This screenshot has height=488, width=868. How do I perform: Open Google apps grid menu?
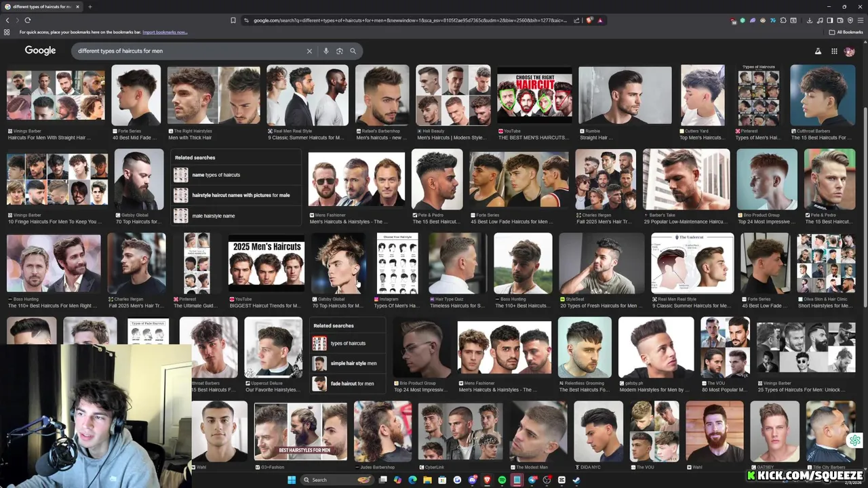click(x=834, y=51)
